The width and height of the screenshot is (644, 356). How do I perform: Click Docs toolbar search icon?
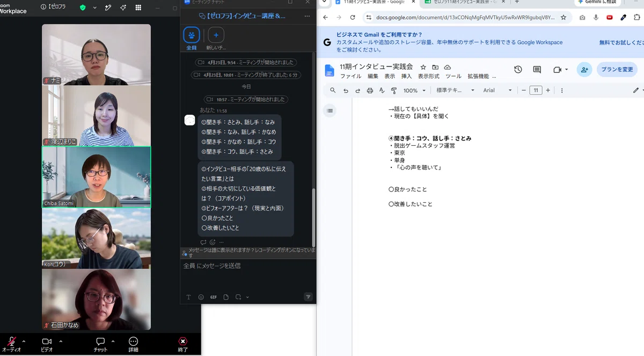click(333, 91)
